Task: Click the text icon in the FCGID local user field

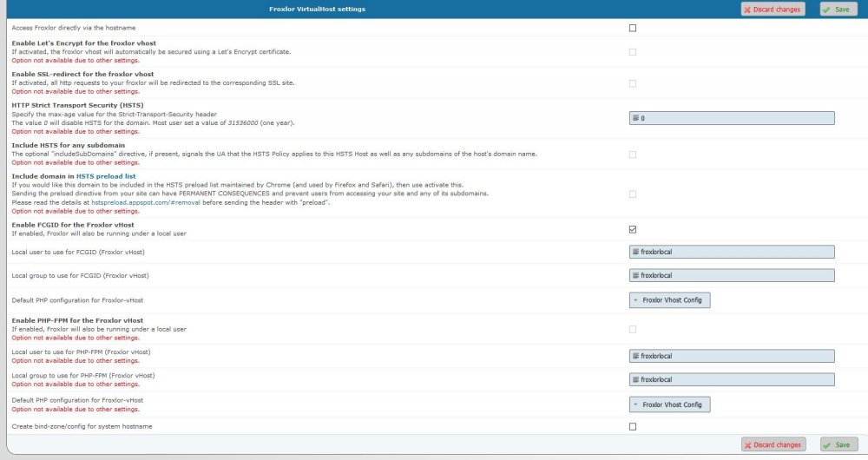Action: point(635,252)
